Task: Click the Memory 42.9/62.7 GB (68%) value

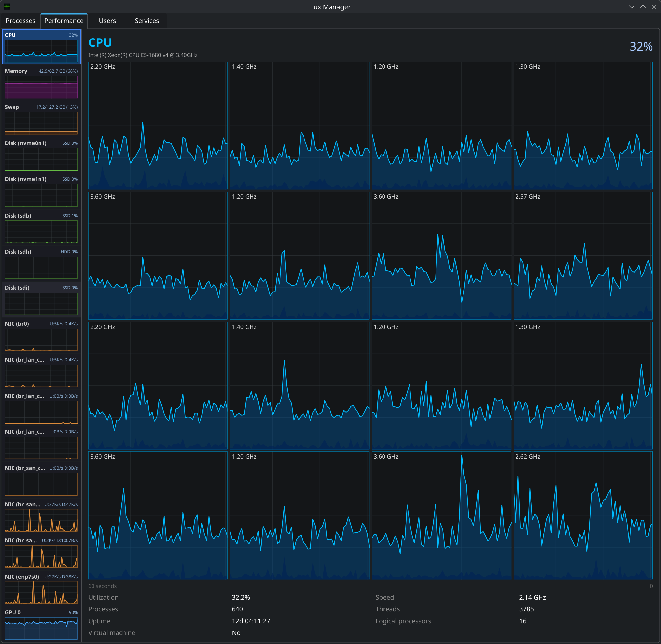Action: coord(58,71)
